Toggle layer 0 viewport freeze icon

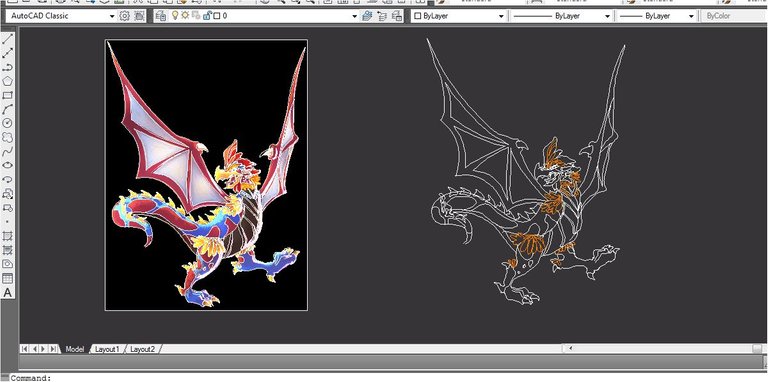pos(196,16)
